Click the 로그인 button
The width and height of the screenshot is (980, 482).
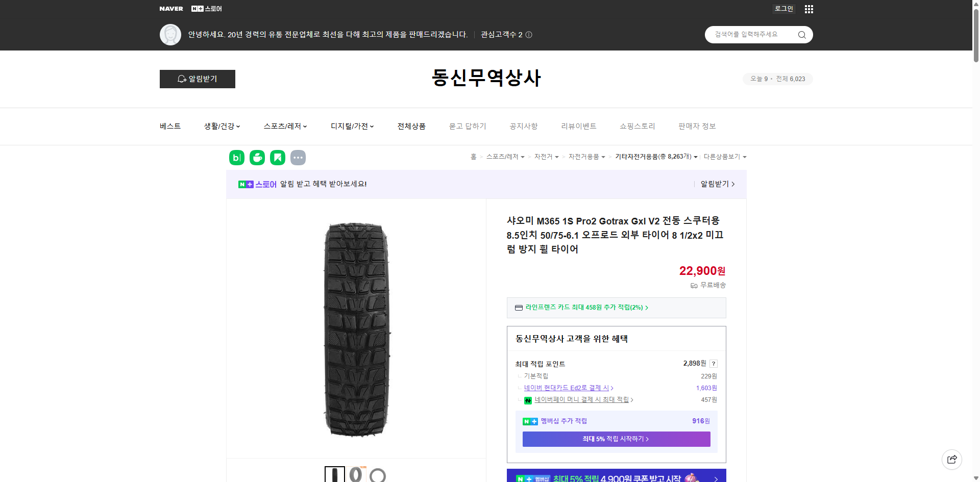[x=783, y=9]
